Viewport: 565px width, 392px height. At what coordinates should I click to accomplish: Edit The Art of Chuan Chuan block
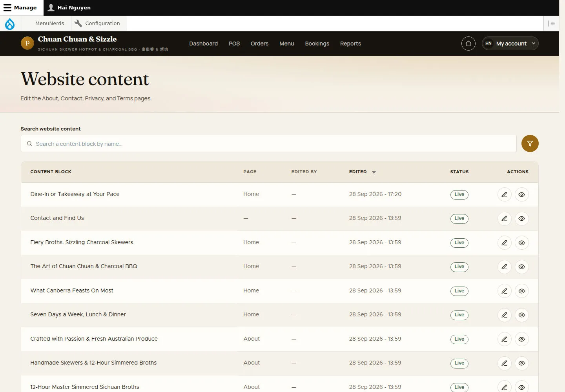[504, 267]
